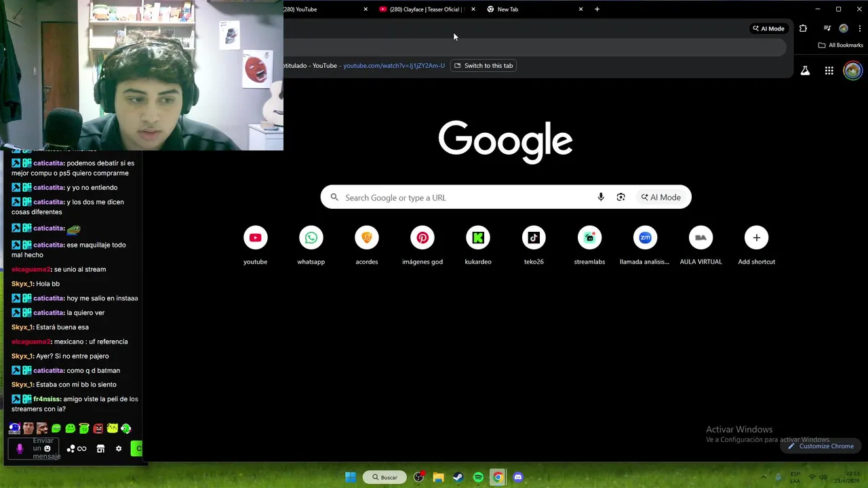Open the media controls icon in toolbar

[x=827, y=28]
